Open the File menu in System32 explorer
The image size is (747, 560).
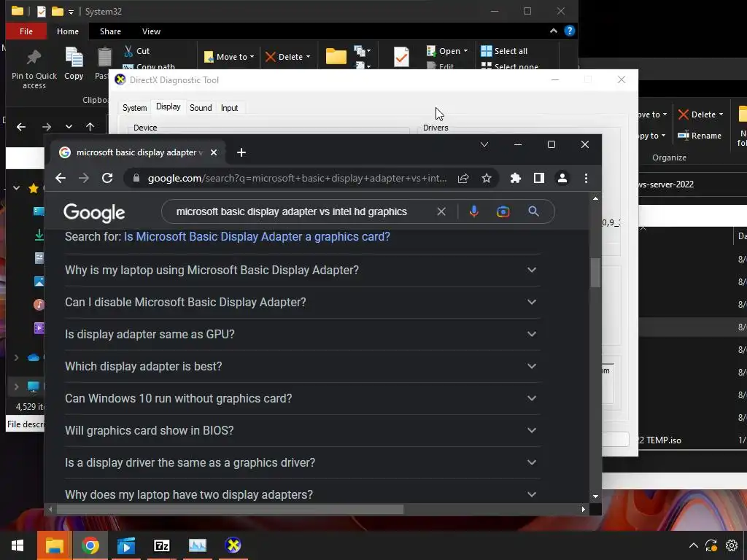tap(26, 31)
